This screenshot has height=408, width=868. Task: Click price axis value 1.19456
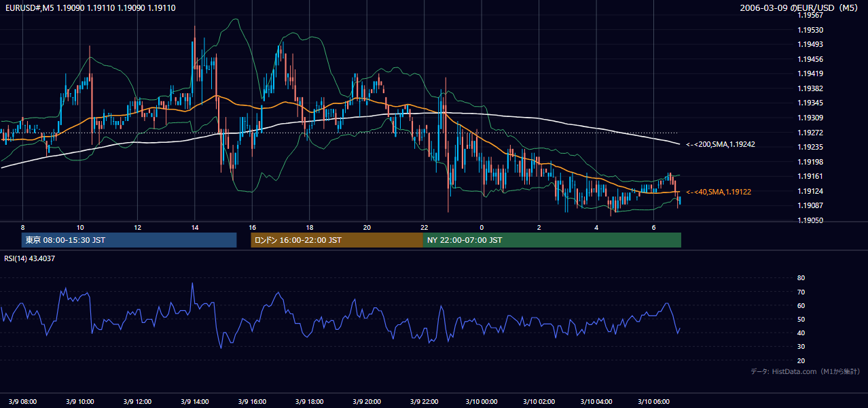coord(810,59)
